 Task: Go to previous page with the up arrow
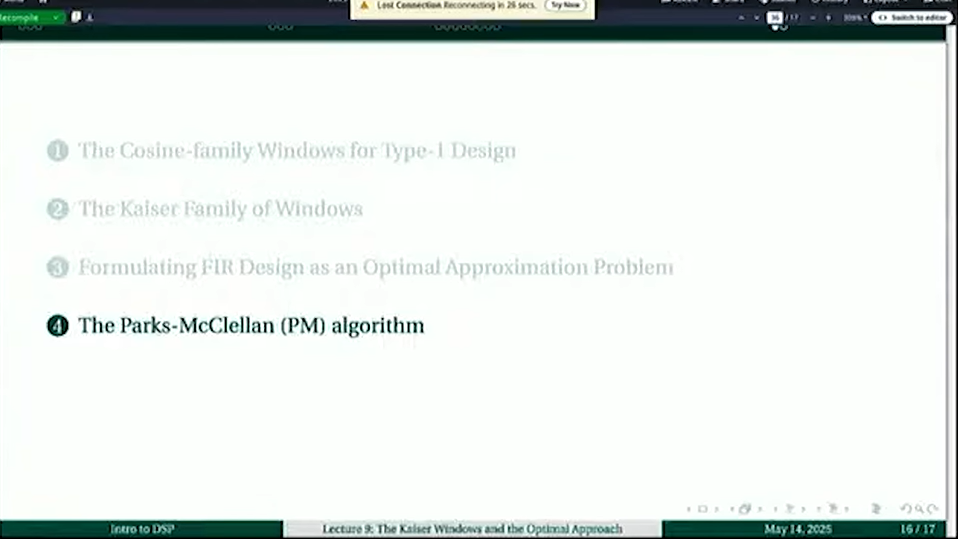click(x=741, y=18)
